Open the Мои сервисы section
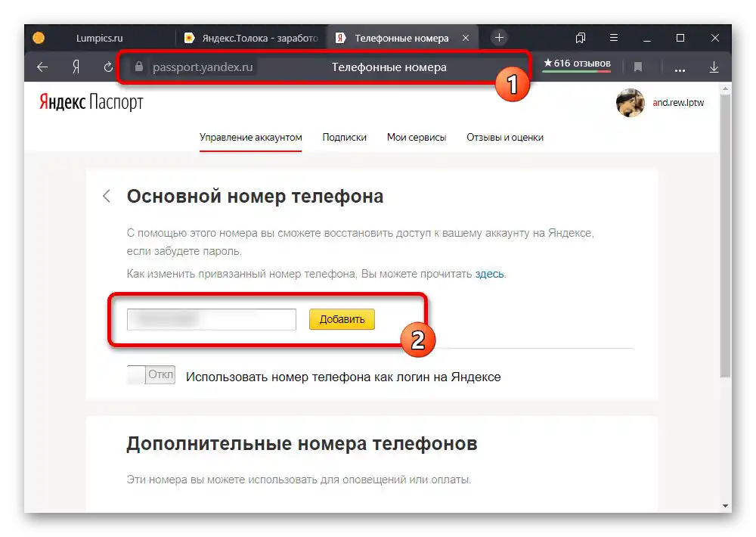Image resolution: width=756 pixels, height=537 pixels. [x=417, y=138]
